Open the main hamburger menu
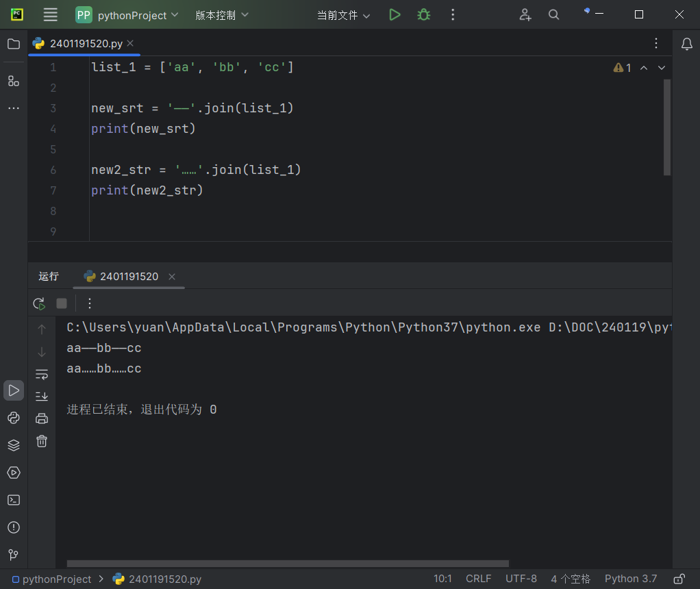This screenshot has height=589, width=700. tap(51, 15)
